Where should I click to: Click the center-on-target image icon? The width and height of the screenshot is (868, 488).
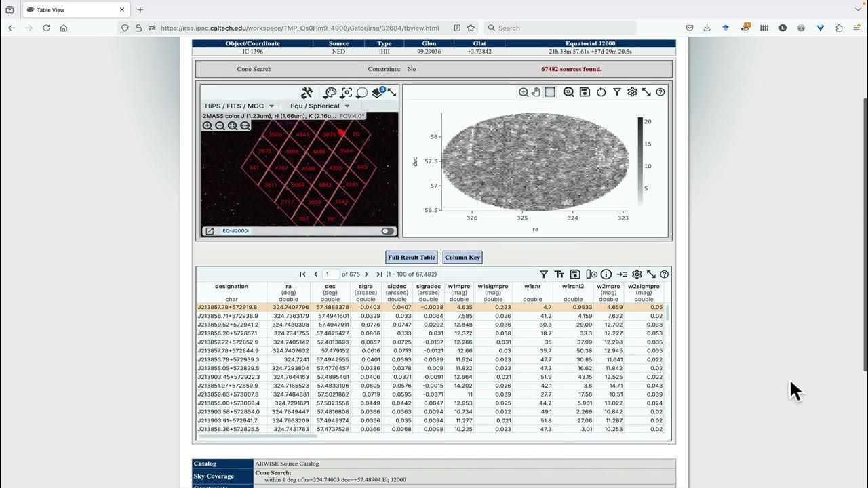click(347, 93)
